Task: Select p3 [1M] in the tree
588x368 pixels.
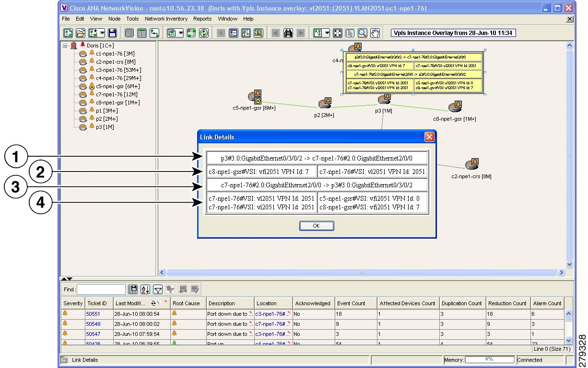Action: 105,127
